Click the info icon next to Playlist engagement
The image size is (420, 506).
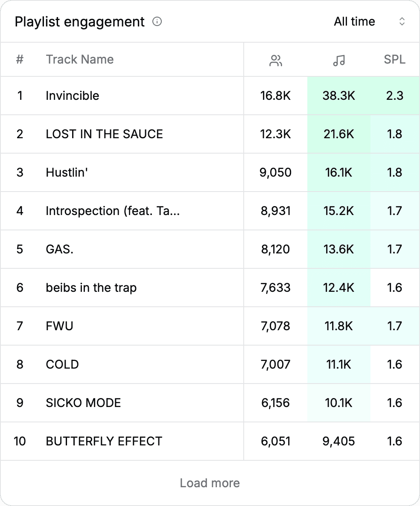(x=157, y=21)
